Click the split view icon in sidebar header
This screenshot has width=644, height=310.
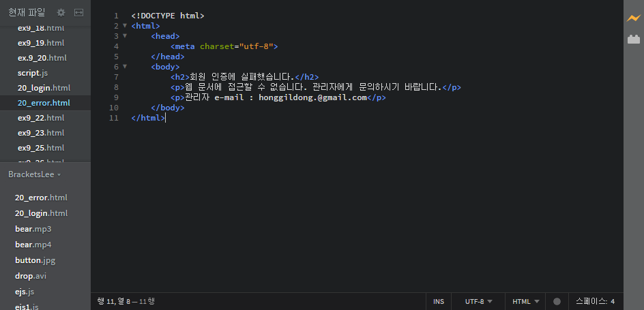(x=79, y=13)
